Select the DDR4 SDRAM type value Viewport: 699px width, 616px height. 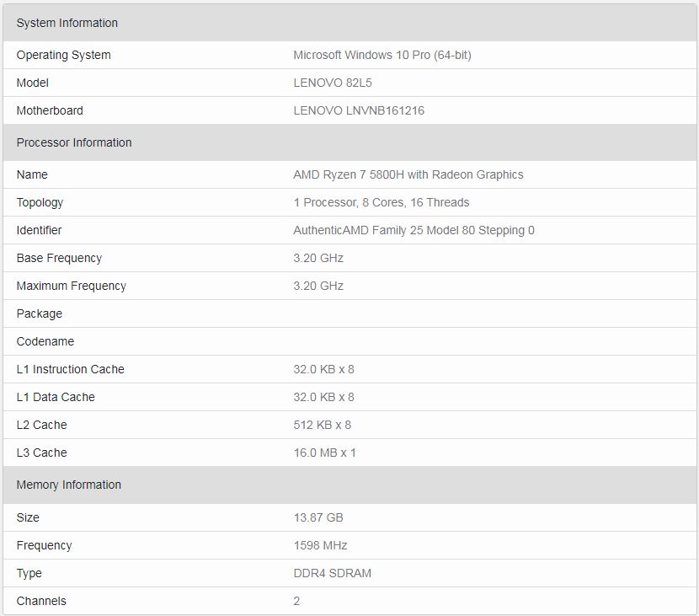tap(332, 573)
